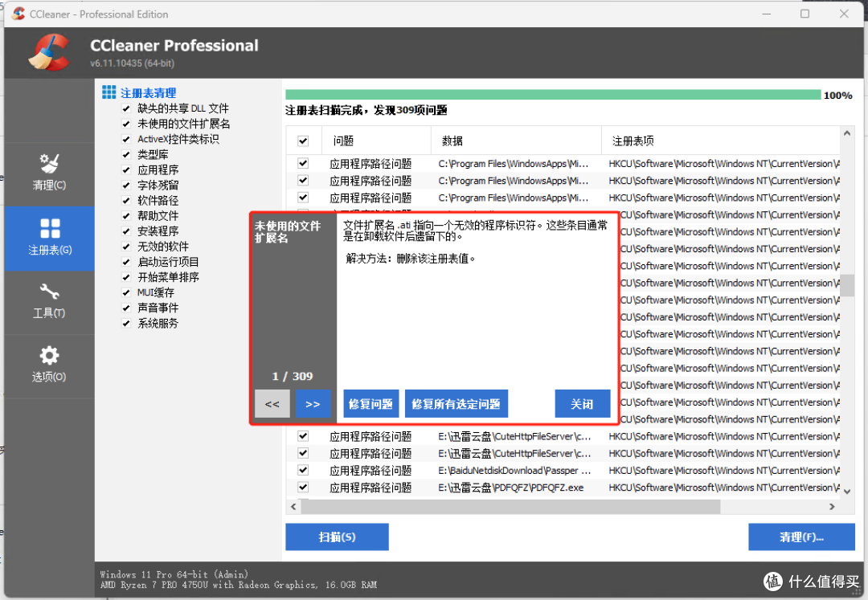
Task: Sort results by 问题 column header
Action: (376, 141)
